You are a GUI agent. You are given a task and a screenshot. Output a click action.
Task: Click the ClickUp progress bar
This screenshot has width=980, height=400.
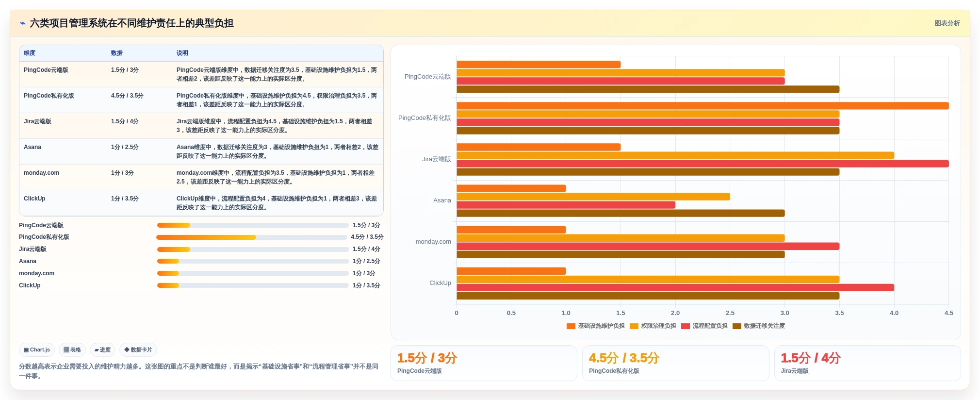click(252, 285)
